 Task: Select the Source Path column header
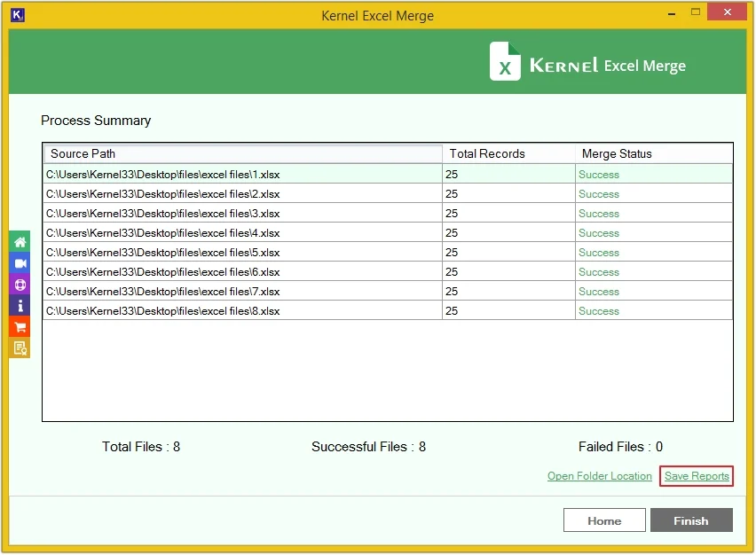tap(243, 153)
